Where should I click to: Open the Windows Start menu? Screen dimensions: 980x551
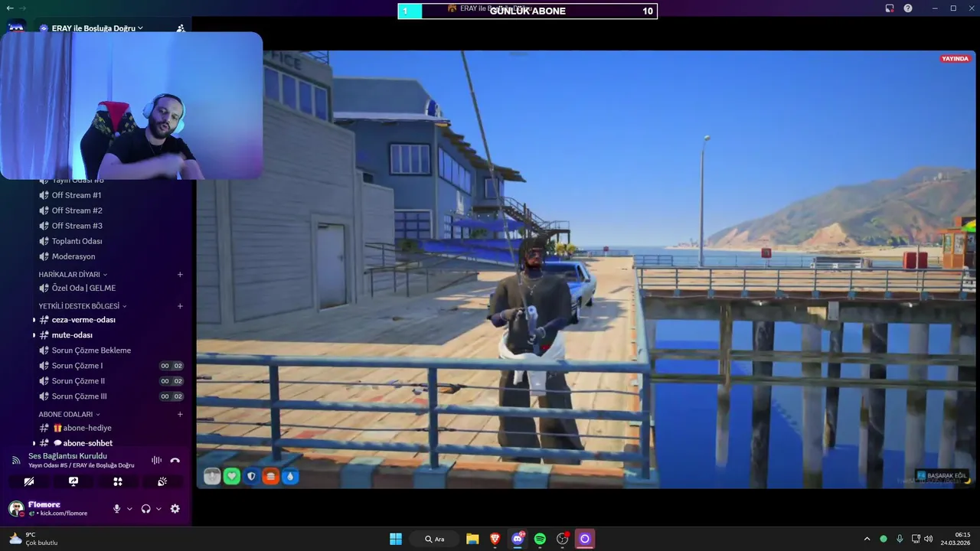(x=396, y=539)
